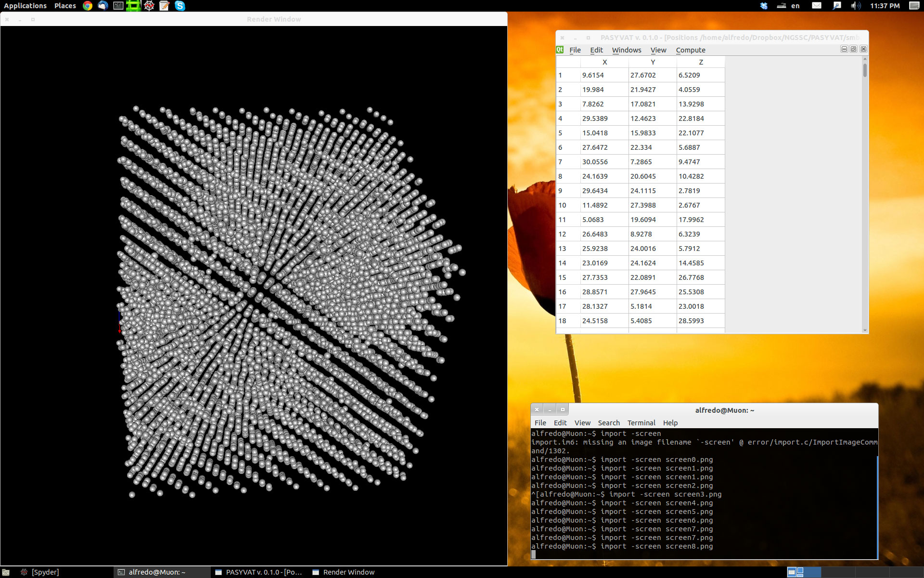Click the positions table vertical scrollbar handle
The image size is (924, 578).
tap(865, 70)
